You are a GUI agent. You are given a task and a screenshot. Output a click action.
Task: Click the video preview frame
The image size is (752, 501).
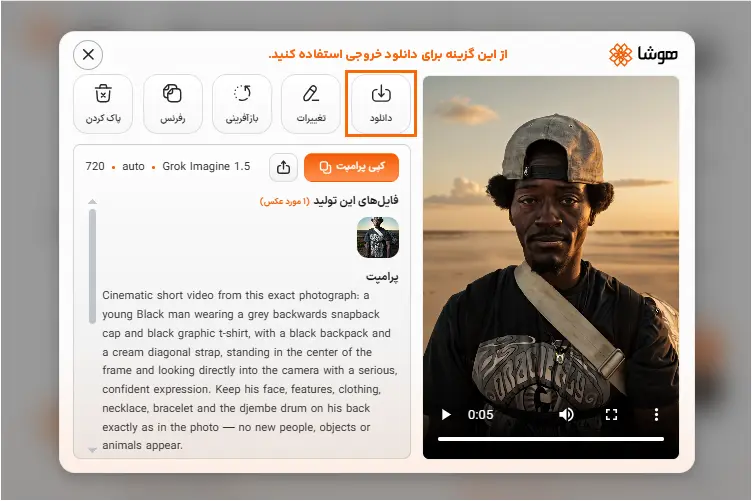551,240
